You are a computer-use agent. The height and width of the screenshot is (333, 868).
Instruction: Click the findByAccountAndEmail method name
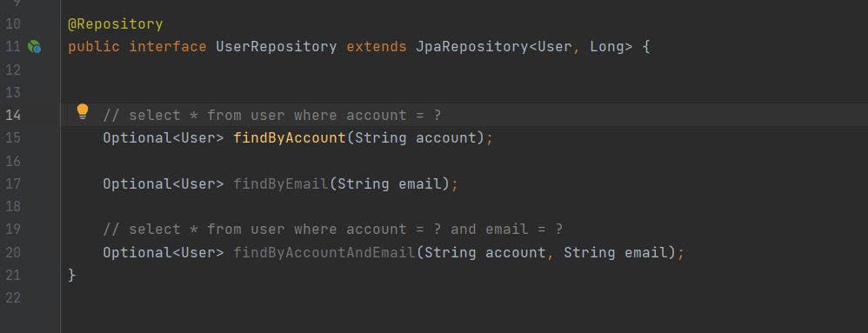pos(324,253)
